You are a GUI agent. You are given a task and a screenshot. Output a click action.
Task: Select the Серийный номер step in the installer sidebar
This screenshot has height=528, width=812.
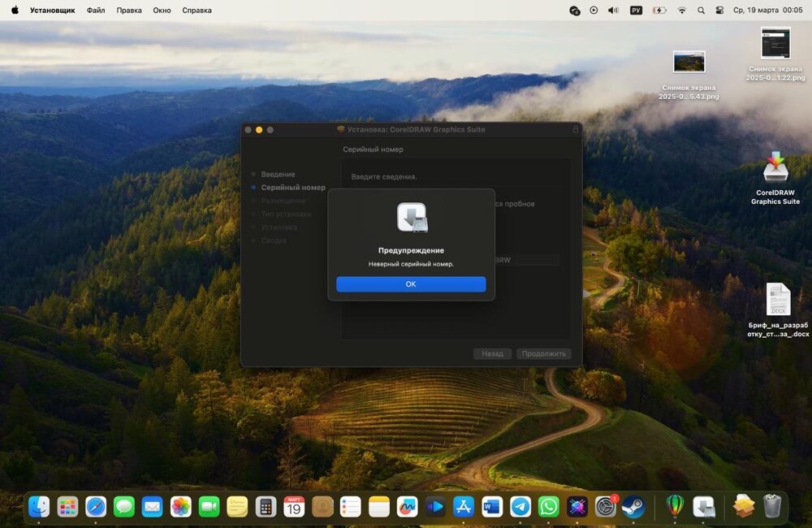tap(293, 188)
